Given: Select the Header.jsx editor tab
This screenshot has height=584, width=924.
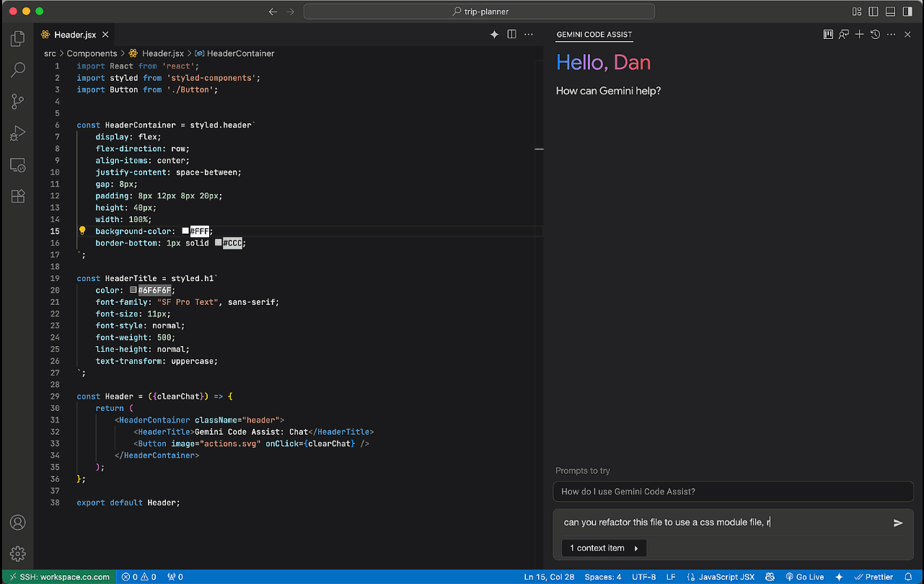Looking at the screenshot, I should pos(74,34).
